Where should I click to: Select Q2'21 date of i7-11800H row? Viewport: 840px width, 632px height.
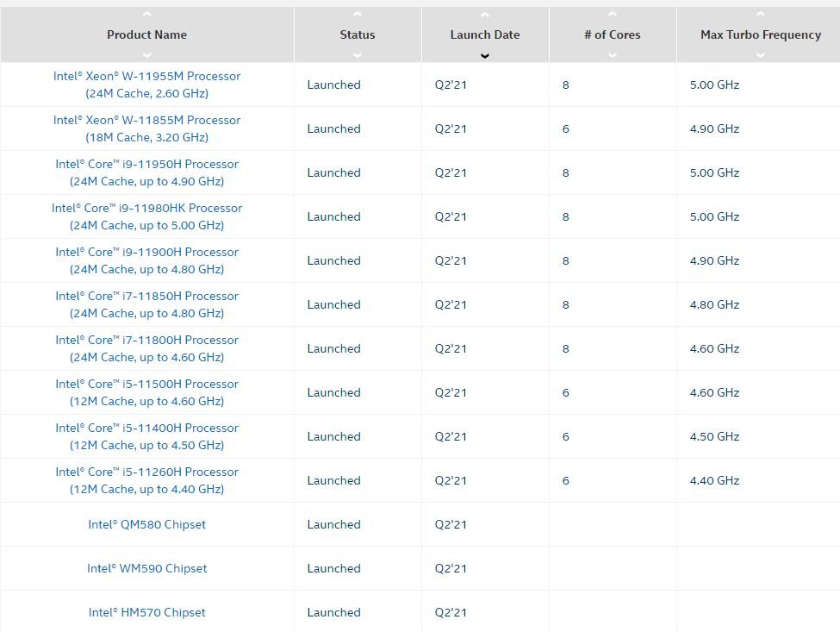pos(451,348)
